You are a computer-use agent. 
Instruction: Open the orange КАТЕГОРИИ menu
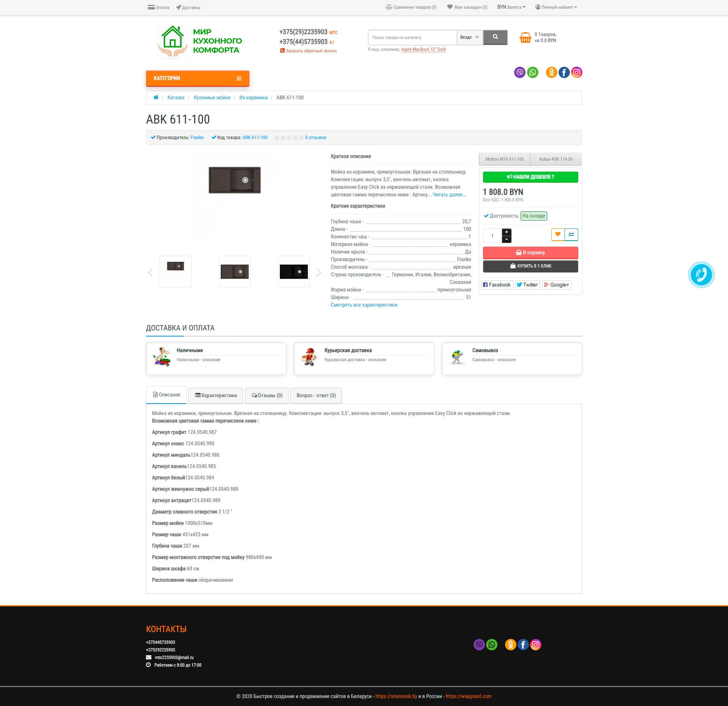tap(198, 78)
